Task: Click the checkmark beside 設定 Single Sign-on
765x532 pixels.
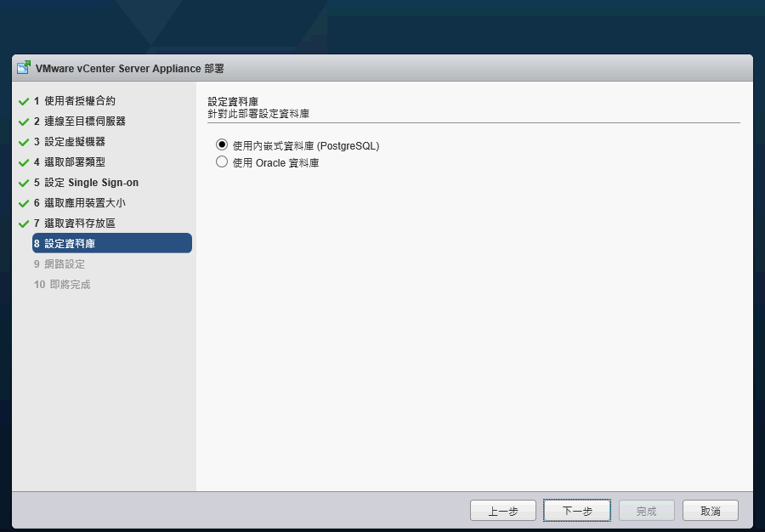Action: pyautogui.click(x=24, y=183)
